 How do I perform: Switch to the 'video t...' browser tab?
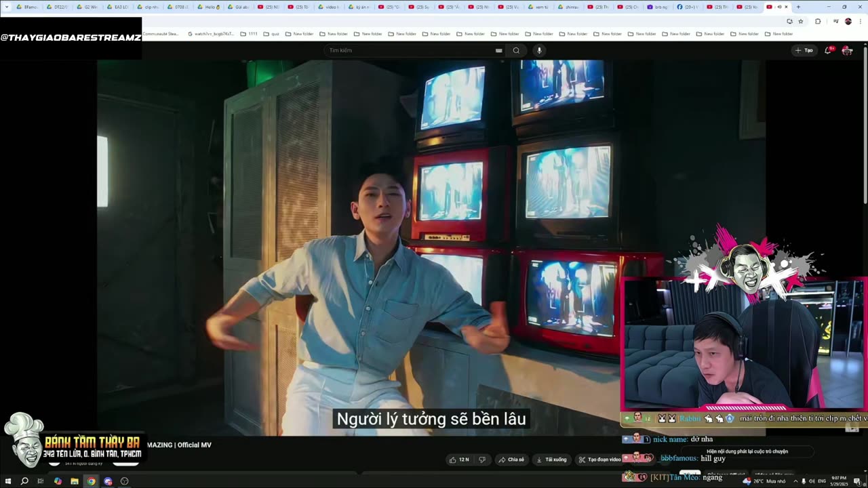pyautogui.click(x=328, y=7)
